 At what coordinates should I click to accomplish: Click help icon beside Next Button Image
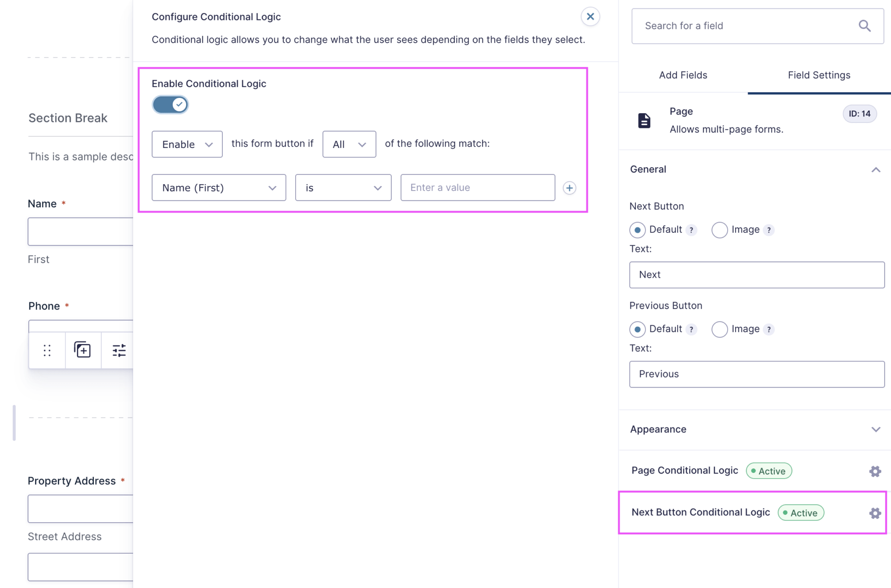point(769,230)
